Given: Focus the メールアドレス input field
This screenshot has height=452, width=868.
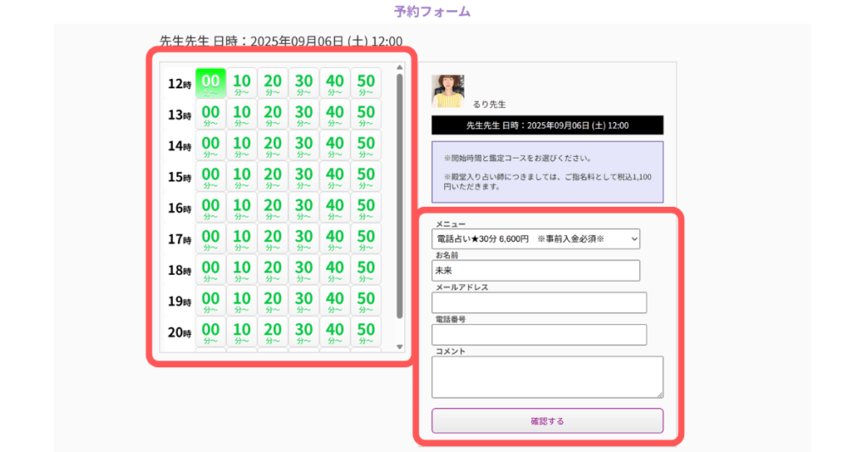Looking at the screenshot, I should click(x=539, y=303).
